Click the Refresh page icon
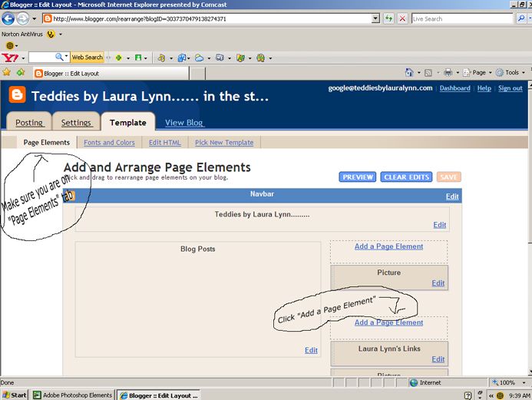The width and height of the screenshot is (532, 400). 388,18
